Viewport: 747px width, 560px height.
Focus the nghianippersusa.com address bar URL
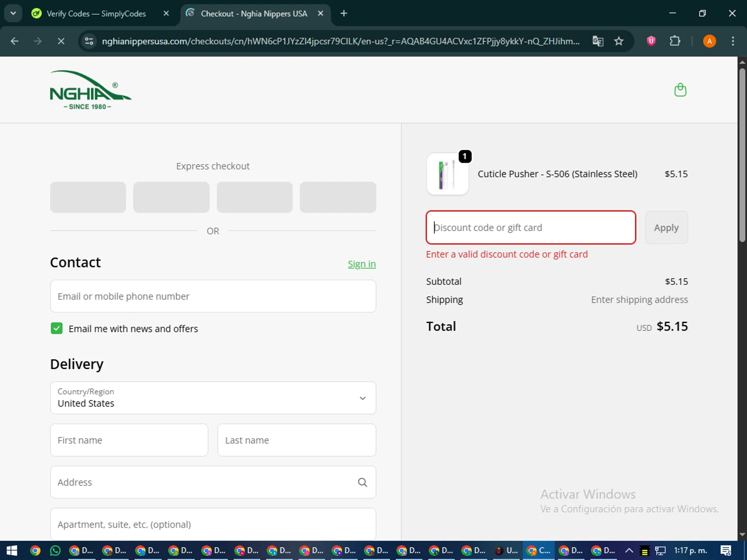pos(341,41)
